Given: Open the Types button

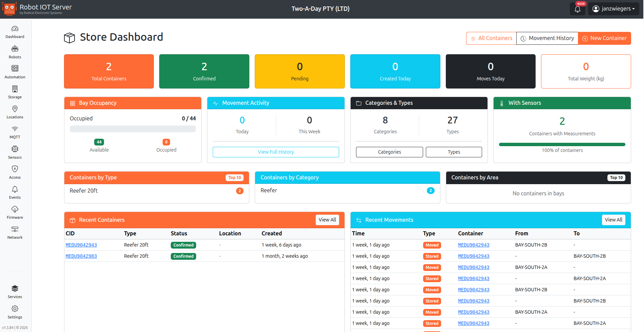Looking at the screenshot, I should pyautogui.click(x=454, y=152).
